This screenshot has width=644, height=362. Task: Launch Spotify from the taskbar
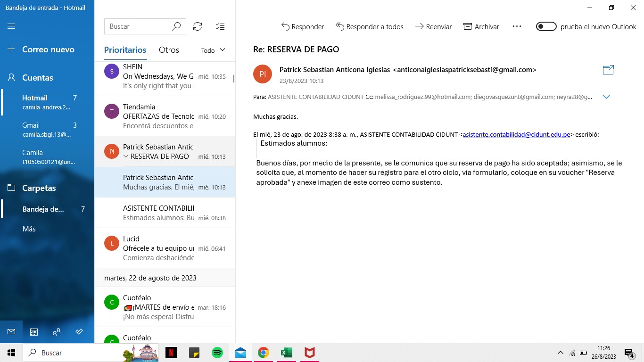pos(217,353)
